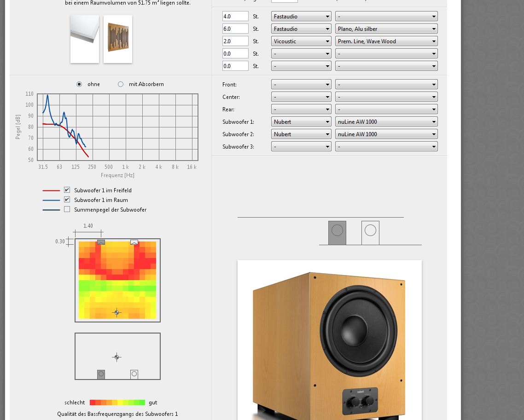This screenshot has width=524, height=420.
Task: Select the white subwoofer in the front-view diagram
Action: pos(370,233)
